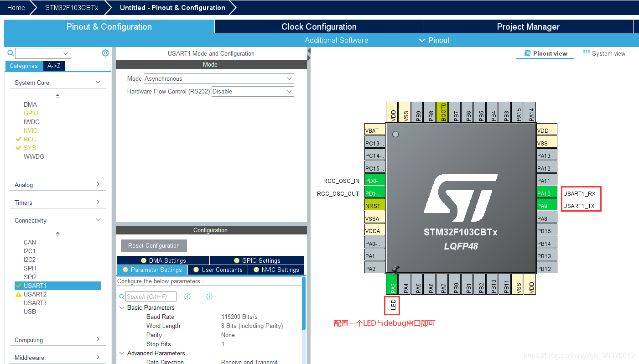Open the Project Manager tab
The height and width of the screenshot is (364, 639).
[x=528, y=26]
